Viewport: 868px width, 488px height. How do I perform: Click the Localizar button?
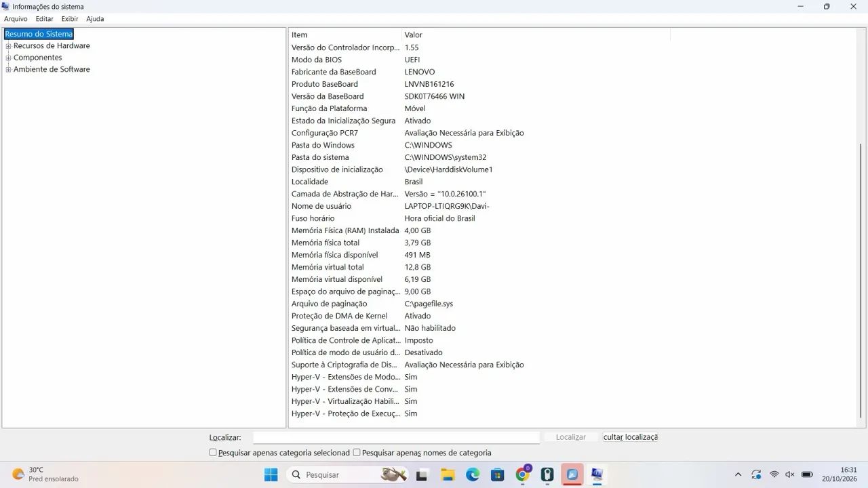(x=571, y=437)
